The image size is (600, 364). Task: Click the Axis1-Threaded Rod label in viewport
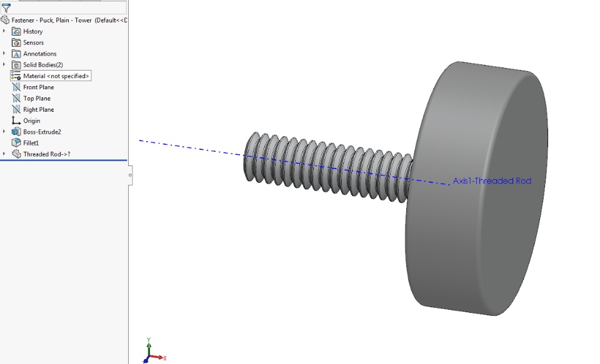click(492, 181)
